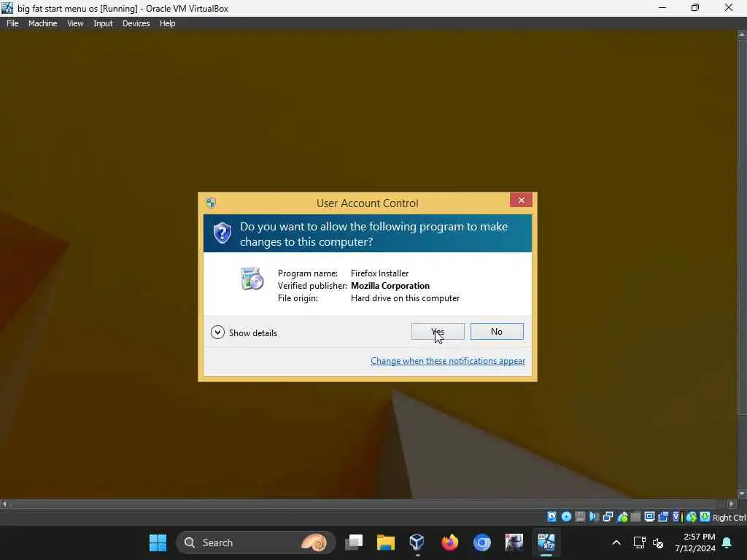747x560 pixels.
Task: Click the UAC shield icon in the dialog title bar
Action: (211, 203)
